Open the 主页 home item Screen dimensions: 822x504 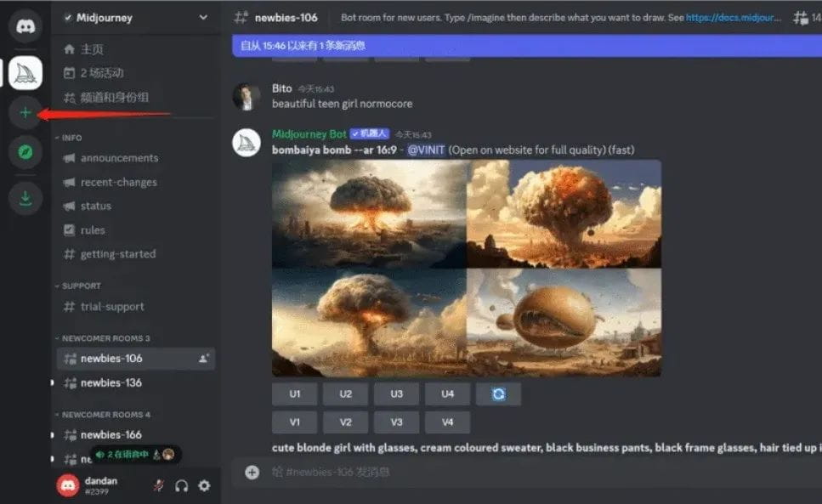84,49
